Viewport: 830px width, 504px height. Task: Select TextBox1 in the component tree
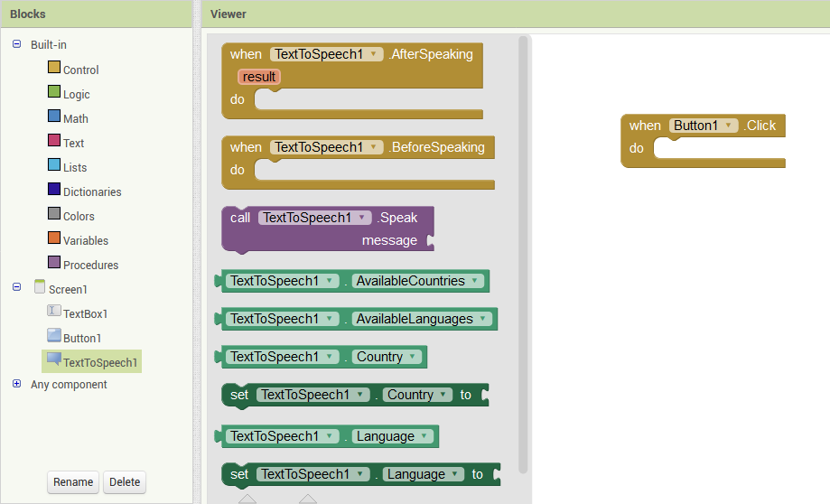[x=85, y=313]
